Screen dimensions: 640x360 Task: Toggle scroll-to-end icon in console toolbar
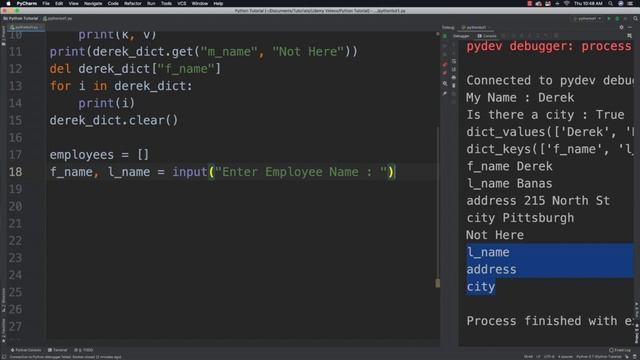click(453, 69)
